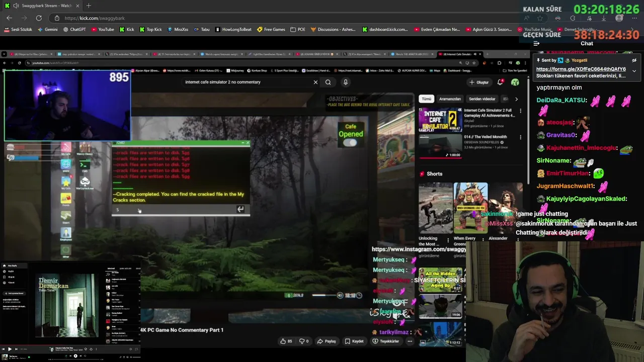
Task: Select the Tümü filter chip
Action: tap(426, 99)
